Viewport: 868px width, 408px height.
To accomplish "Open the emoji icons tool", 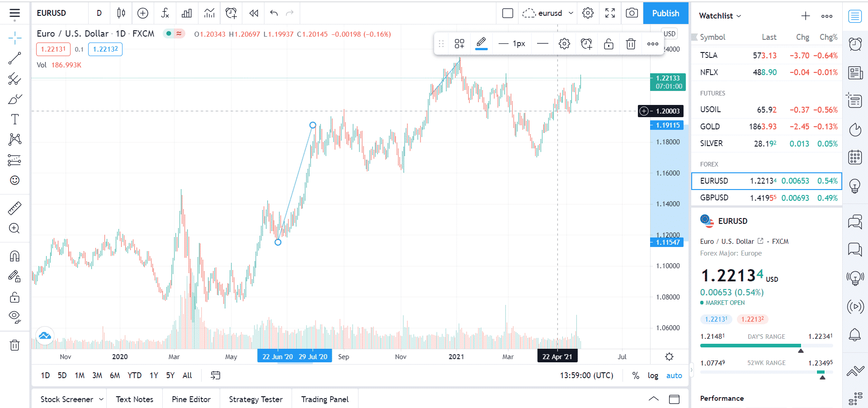I will (x=14, y=180).
